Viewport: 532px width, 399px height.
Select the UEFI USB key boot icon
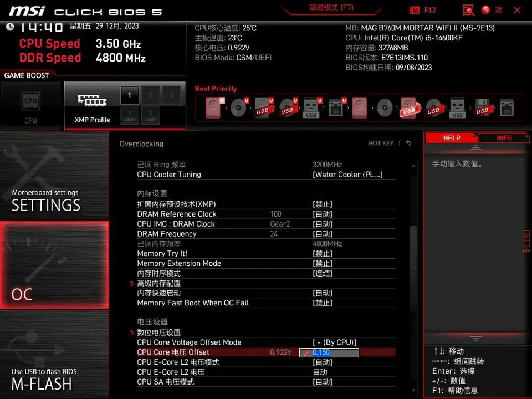312,108
